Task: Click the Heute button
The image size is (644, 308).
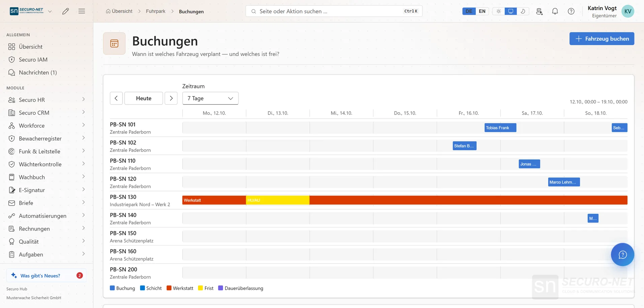Action: [144, 98]
